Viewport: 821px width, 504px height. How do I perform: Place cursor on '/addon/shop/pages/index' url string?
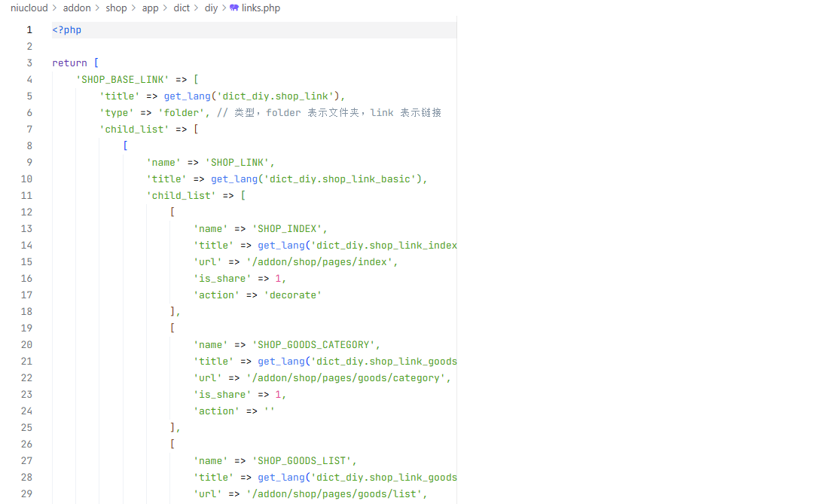point(319,262)
